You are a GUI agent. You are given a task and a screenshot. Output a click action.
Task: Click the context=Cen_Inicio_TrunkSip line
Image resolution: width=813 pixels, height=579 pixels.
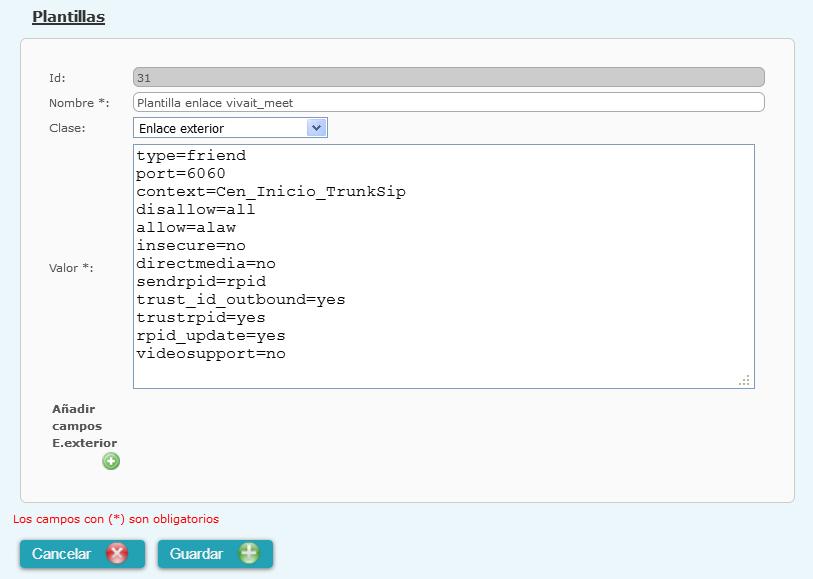pyautogui.click(x=271, y=192)
